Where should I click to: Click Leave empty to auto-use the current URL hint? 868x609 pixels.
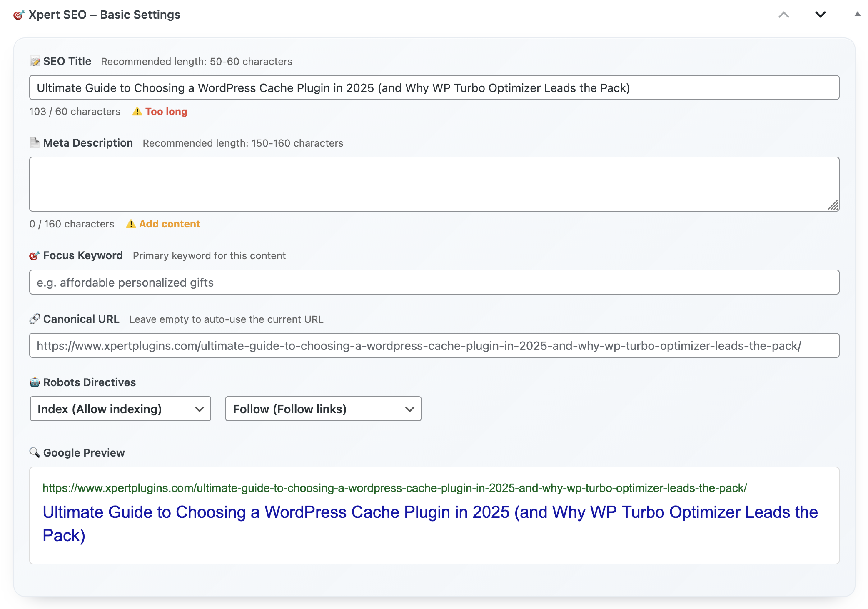click(226, 319)
